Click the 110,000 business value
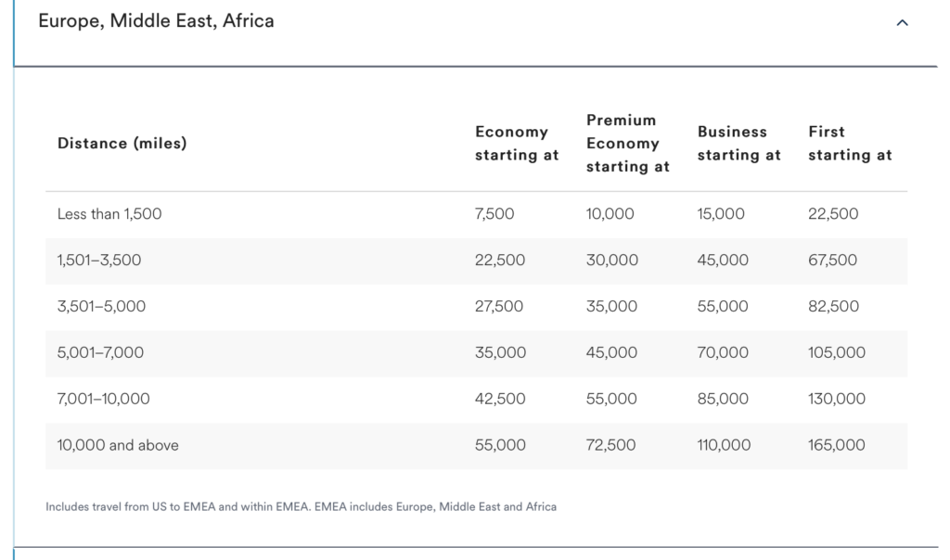 tap(724, 446)
